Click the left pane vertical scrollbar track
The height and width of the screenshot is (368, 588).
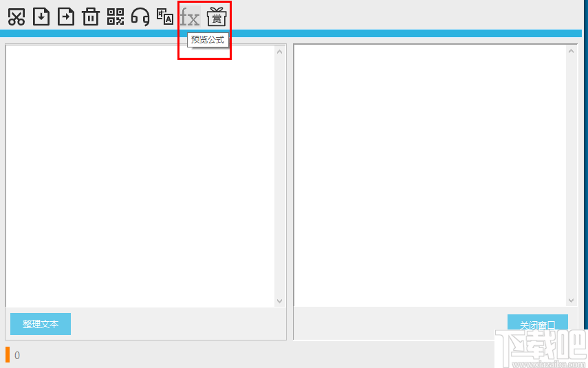coord(280,176)
